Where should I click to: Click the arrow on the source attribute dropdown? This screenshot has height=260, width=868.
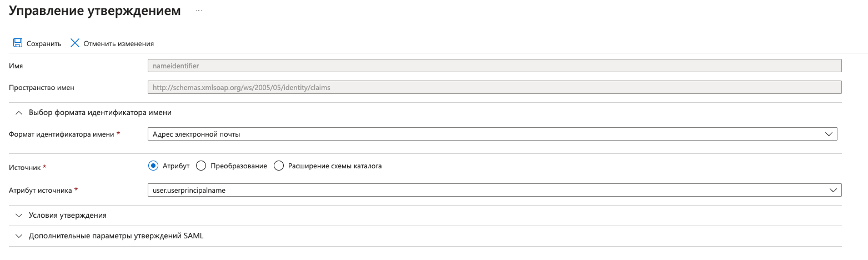click(833, 190)
